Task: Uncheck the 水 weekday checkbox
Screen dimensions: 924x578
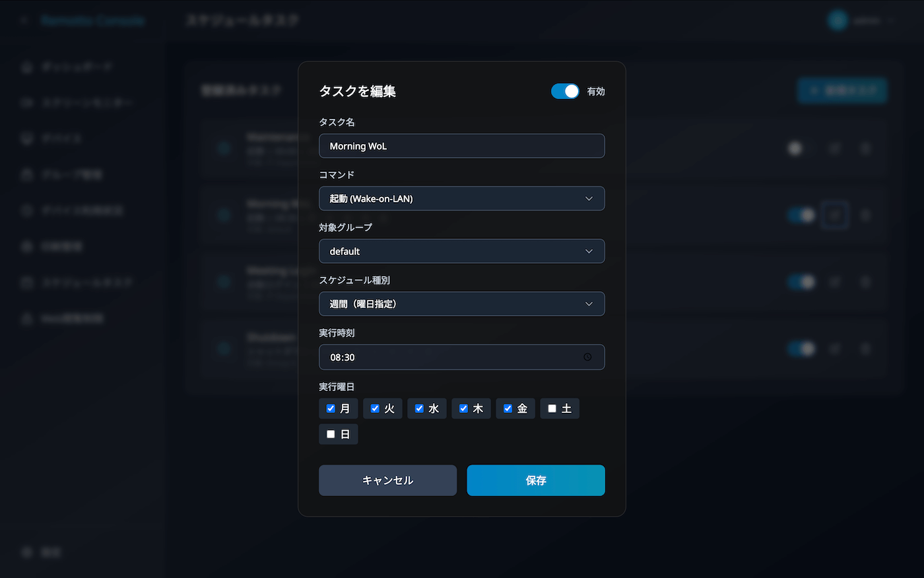Action: [x=419, y=408]
